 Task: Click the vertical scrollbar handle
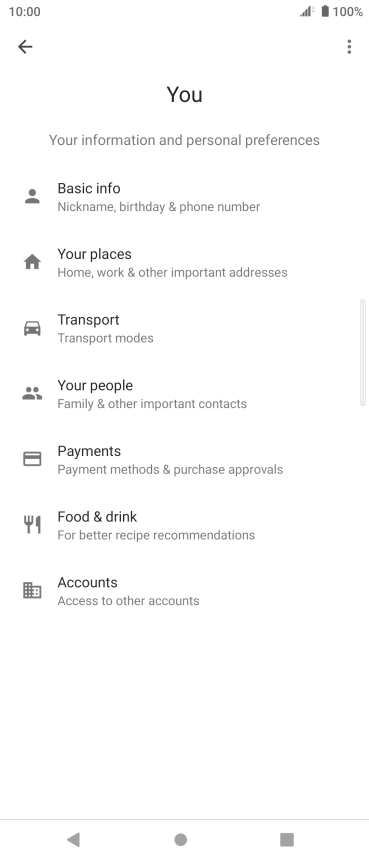point(362,352)
